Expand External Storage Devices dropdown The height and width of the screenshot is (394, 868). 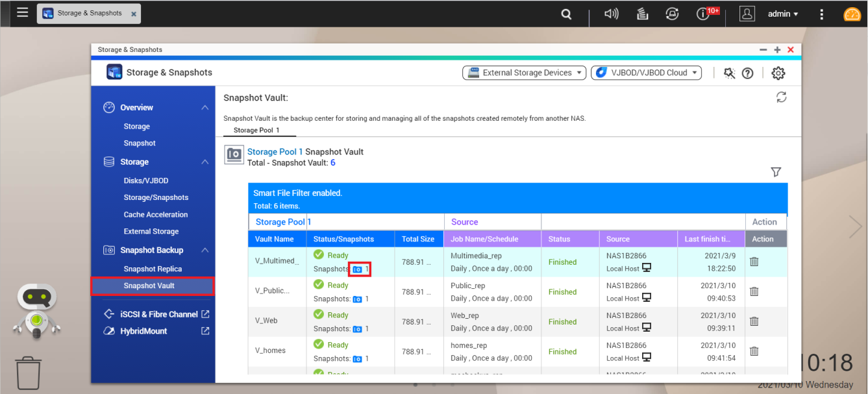pyautogui.click(x=524, y=73)
